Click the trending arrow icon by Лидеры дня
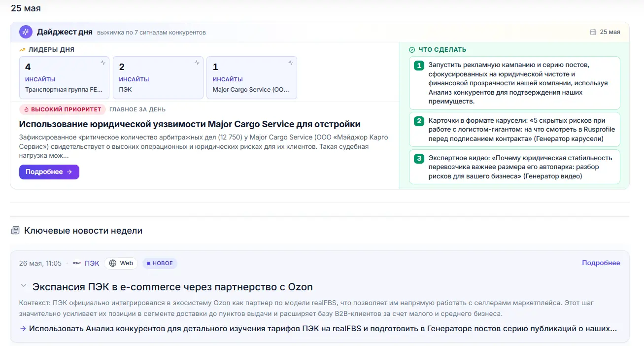 point(22,50)
